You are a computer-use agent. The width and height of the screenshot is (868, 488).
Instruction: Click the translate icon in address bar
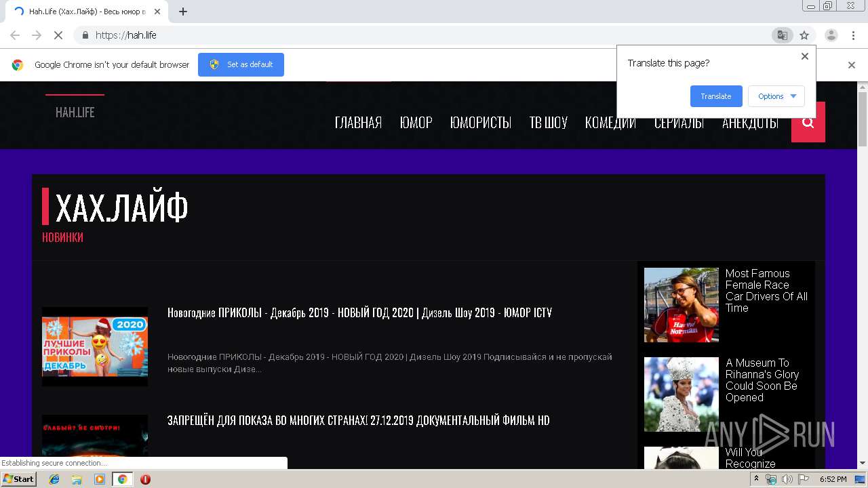tap(782, 35)
